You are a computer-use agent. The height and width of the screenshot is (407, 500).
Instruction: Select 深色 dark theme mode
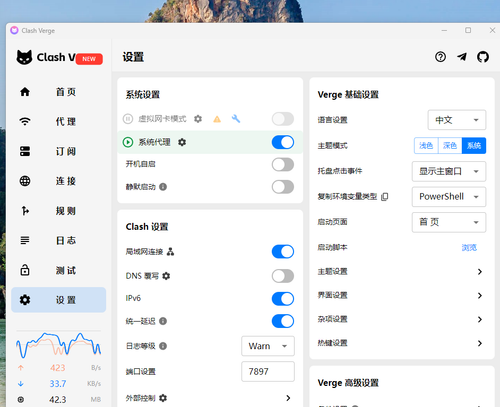[x=450, y=146]
